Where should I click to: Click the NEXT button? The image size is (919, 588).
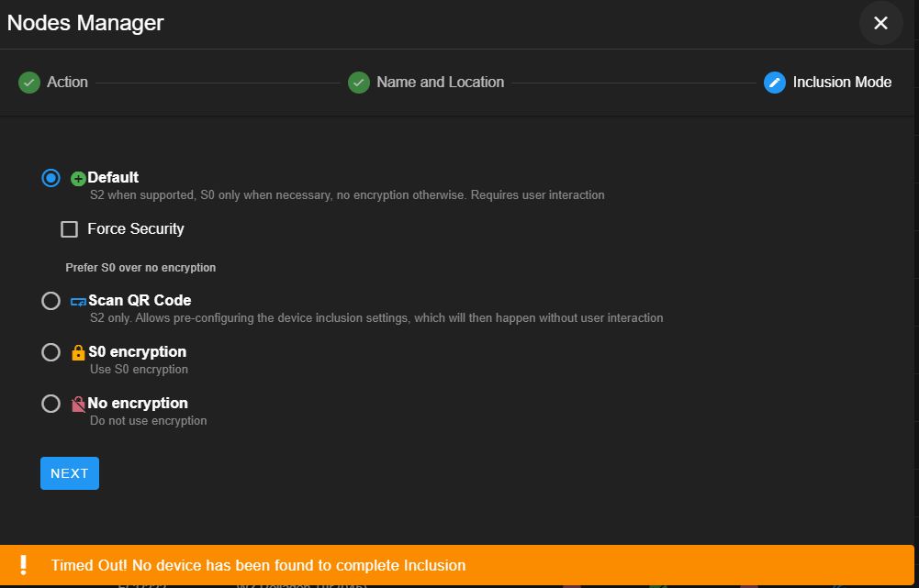click(x=70, y=473)
